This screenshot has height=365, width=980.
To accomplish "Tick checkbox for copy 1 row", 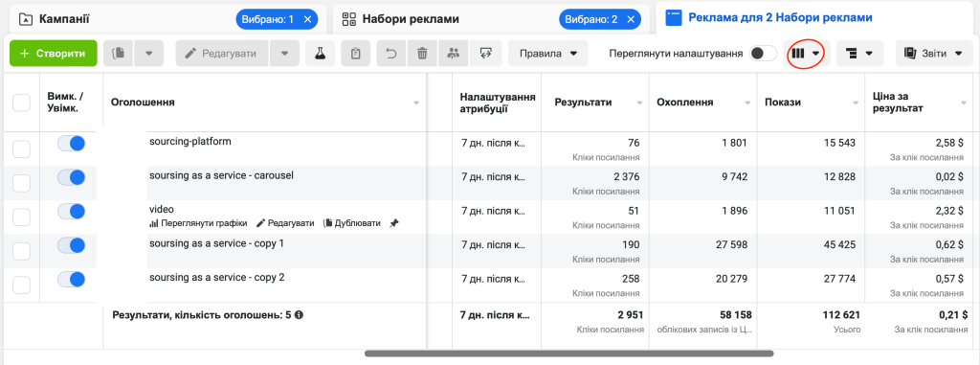I will point(22,252).
